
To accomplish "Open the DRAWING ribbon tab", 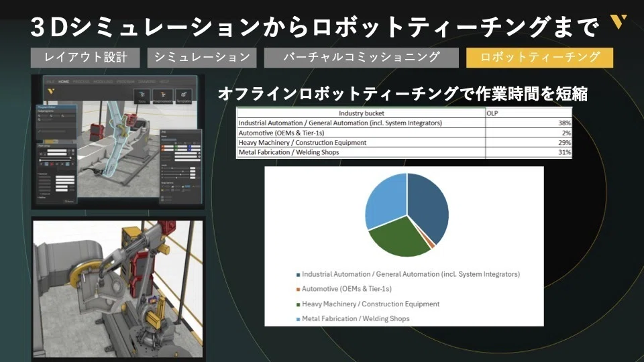I will pyautogui.click(x=147, y=82).
